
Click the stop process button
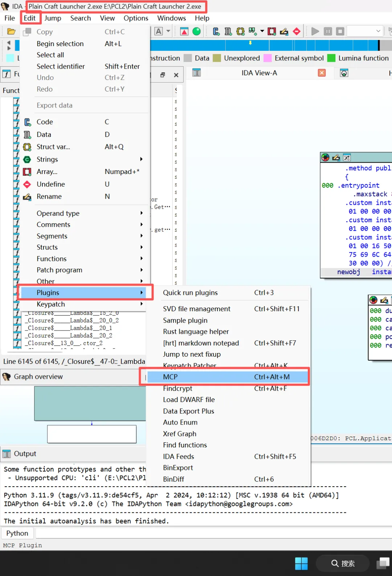coord(340,31)
